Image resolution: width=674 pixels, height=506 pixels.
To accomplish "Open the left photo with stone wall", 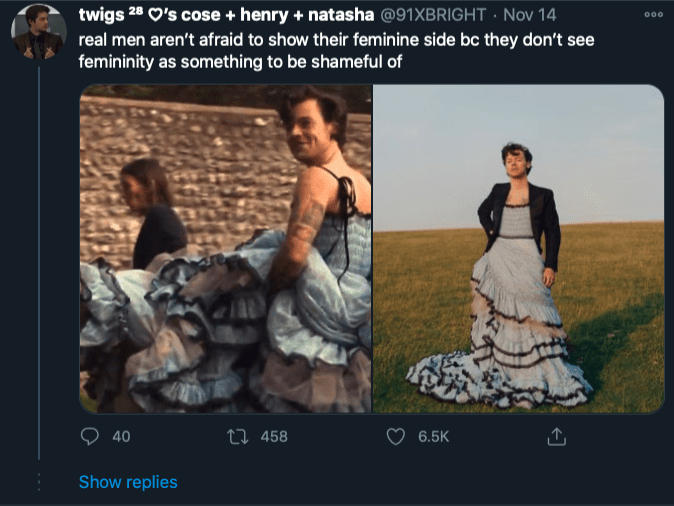I will (226, 249).
